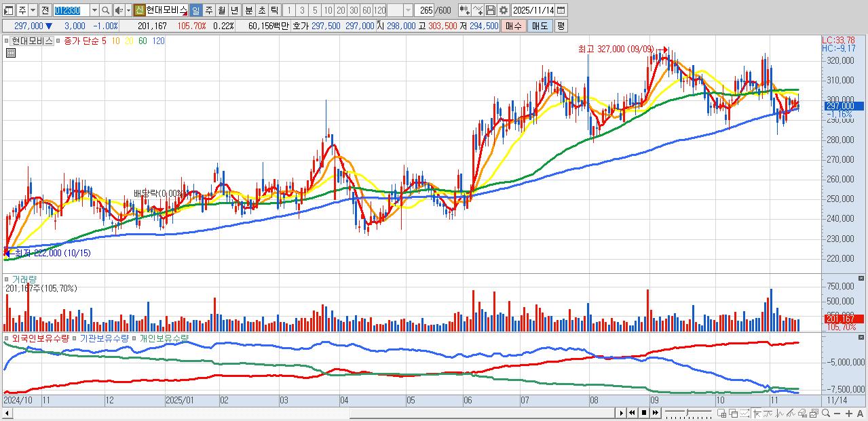Switch to 월 monthly period toggle
The image size is (868, 421).
(221, 10)
